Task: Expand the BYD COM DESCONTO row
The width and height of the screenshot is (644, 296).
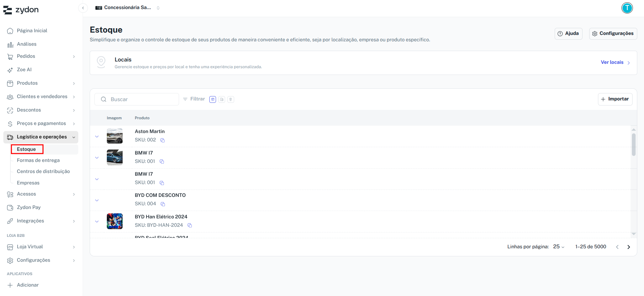Action: click(97, 200)
